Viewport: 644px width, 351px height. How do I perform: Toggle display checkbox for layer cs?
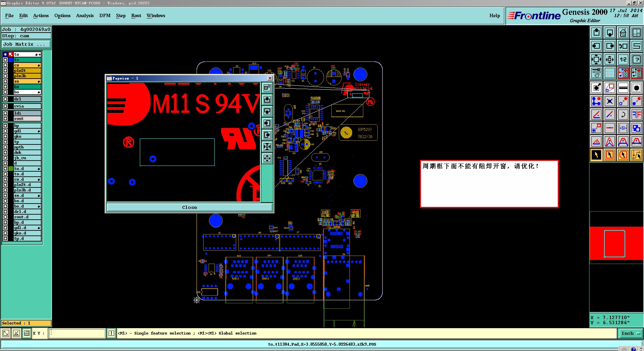coord(5,65)
